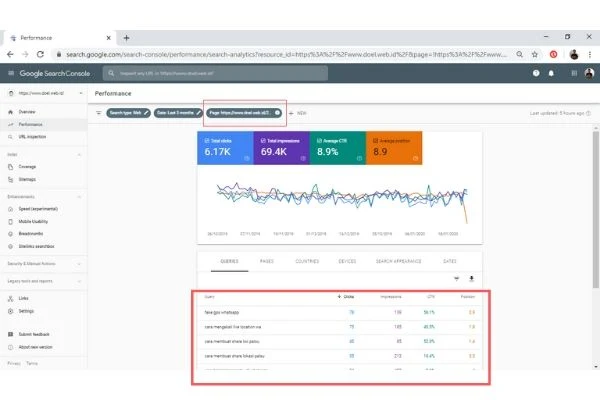Click the page vertical scrollbar
Screen dimensions: 600x400
click(x=596, y=209)
